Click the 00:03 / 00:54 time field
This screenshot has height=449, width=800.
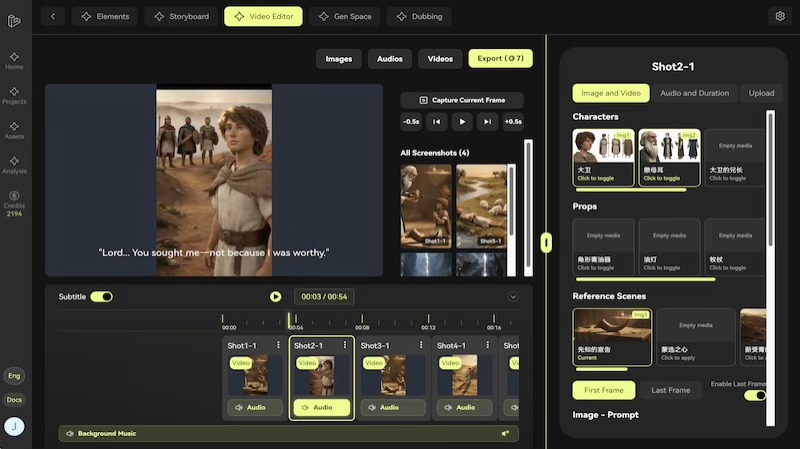click(x=324, y=296)
